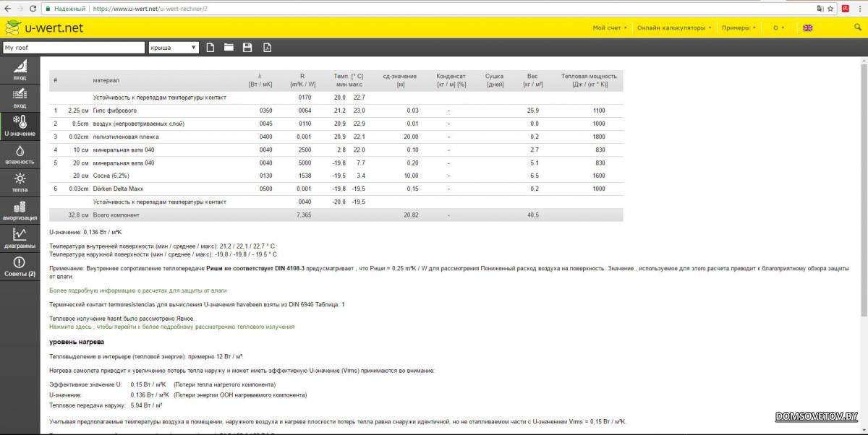Export the report as PDF
Image resolution: width=868 pixels, height=435 pixels.
coord(267,48)
